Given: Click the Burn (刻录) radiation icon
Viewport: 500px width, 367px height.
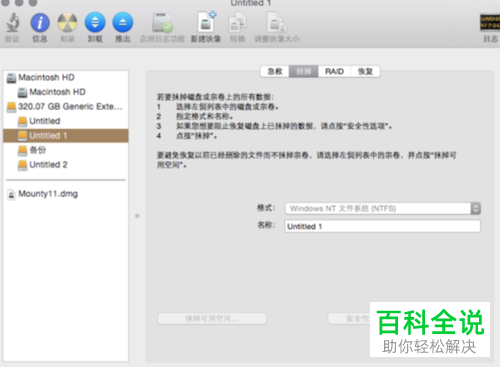Looking at the screenshot, I should pos(67,23).
